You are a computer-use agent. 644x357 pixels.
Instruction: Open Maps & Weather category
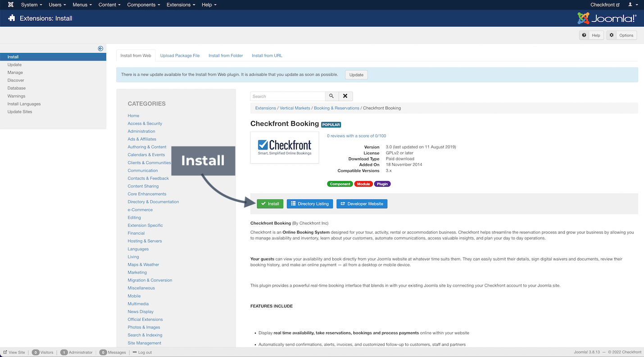click(x=143, y=265)
